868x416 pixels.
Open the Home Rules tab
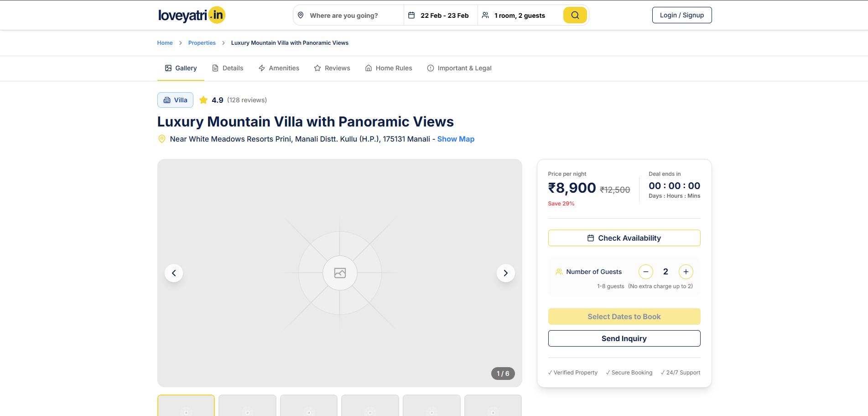[x=389, y=68]
